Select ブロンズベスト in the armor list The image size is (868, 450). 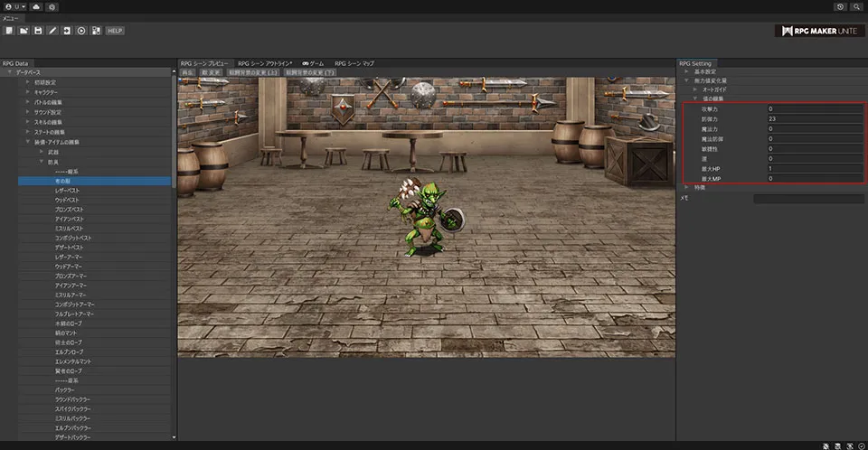(70, 210)
